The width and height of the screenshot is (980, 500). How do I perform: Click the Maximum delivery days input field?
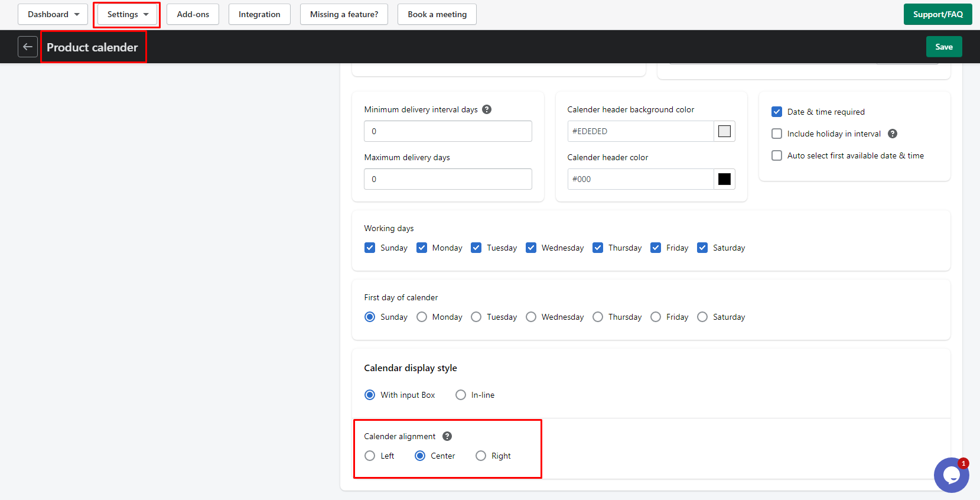click(x=448, y=179)
